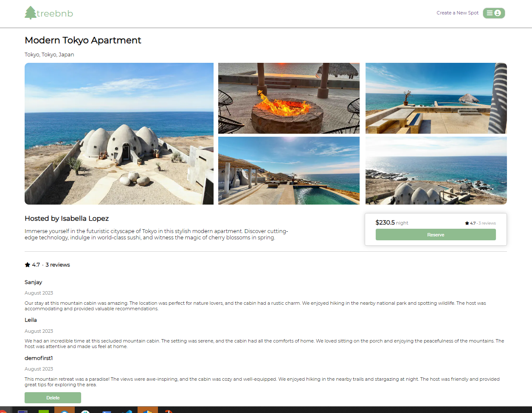Image resolution: width=532 pixels, height=413 pixels.
Task: Click the Sanjay reviewer name
Action: pyautogui.click(x=34, y=282)
